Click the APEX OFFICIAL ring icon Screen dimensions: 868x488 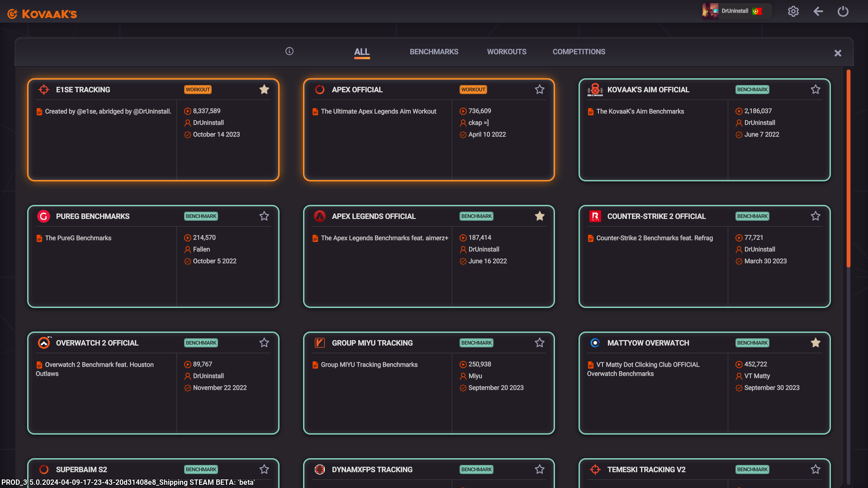click(320, 90)
